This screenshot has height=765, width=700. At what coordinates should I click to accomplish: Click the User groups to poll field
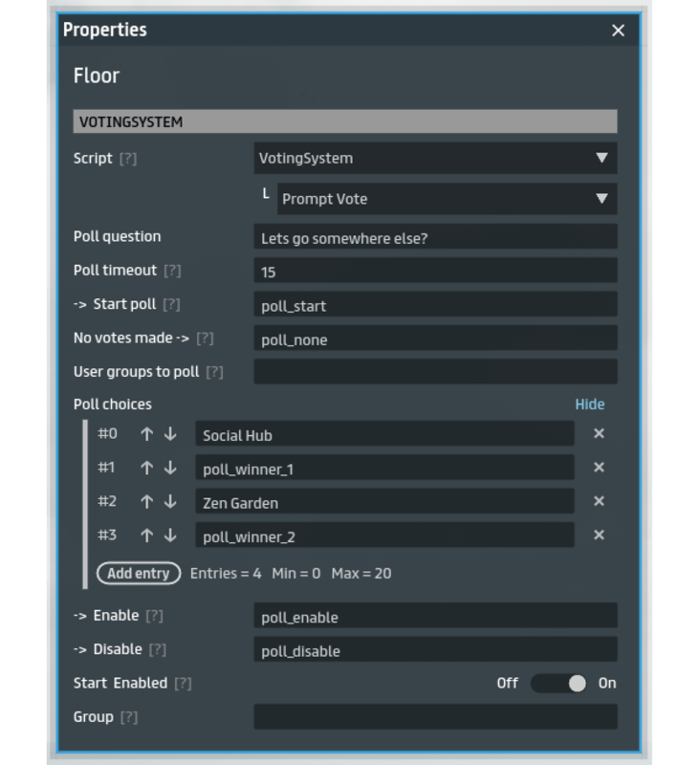coord(435,372)
